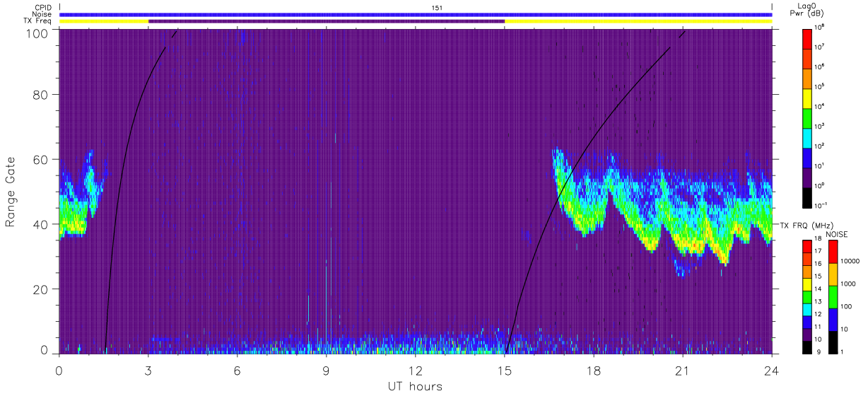The image size is (868, 401).
Task: Click the TX FRQ colorbar label '14'
Action: point(818,289)
